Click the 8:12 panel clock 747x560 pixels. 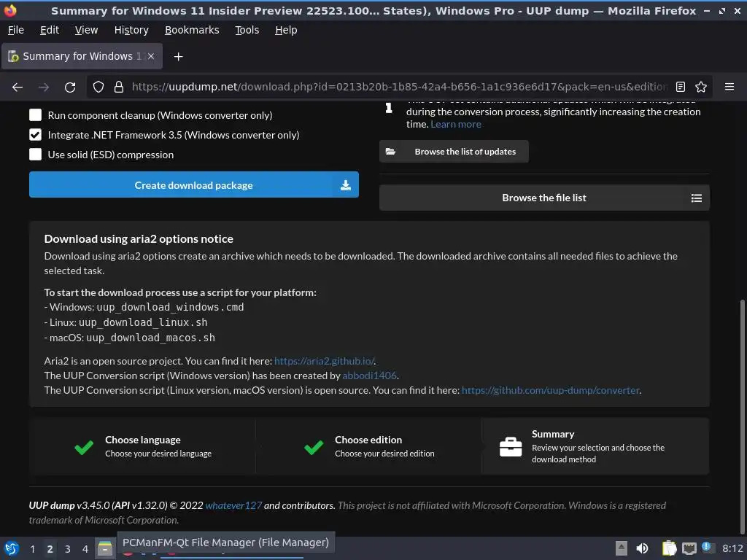coord(732,548)
